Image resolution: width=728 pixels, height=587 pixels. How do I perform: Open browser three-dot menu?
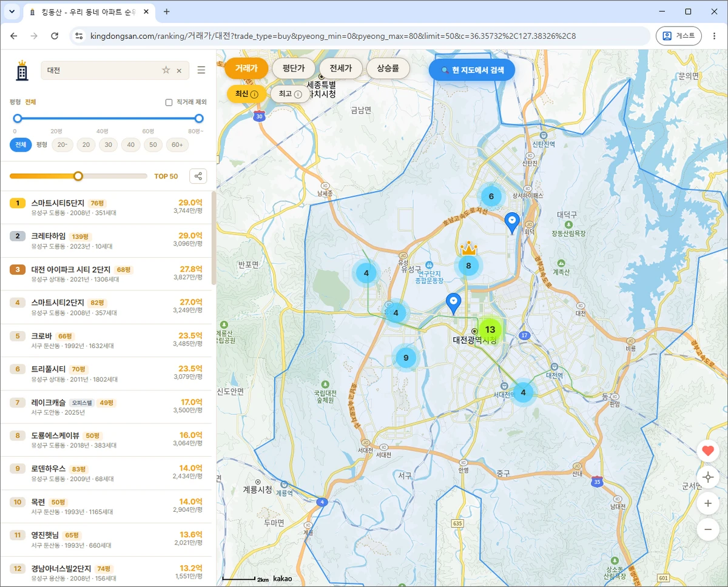click(714, 36)
